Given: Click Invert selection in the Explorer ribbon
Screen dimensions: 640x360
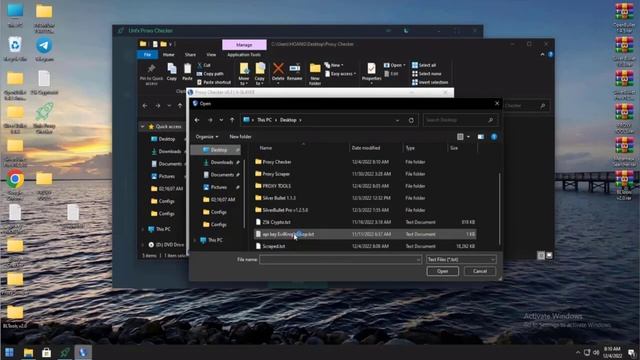Looking at the screenshot, I should [x=430, y=82].
